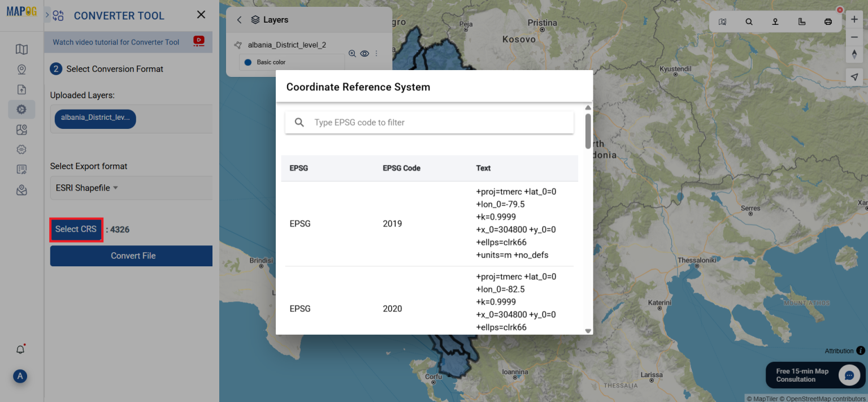Open the Watch video tutorial link
The height and width of the screenshot is (402, 868).
(115, 42)
